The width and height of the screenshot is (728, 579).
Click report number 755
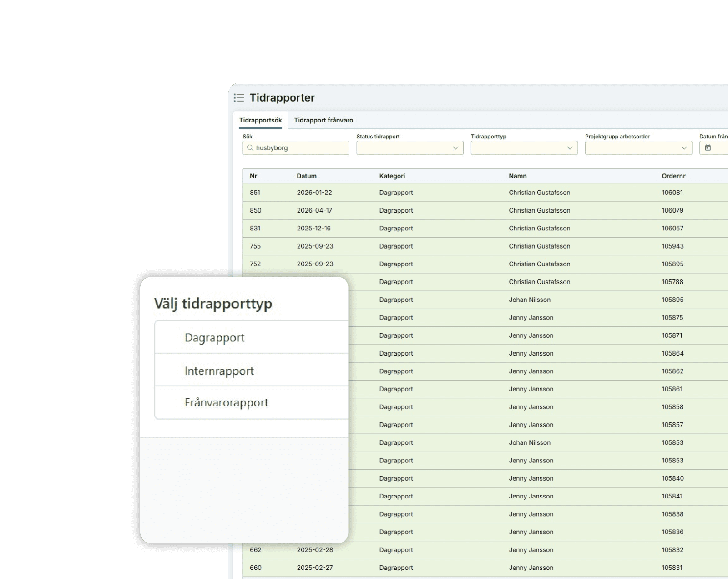point(255,246)
